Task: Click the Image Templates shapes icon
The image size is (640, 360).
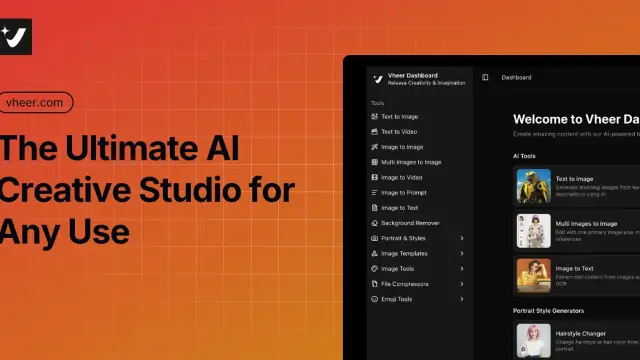Action: (374, 253)
